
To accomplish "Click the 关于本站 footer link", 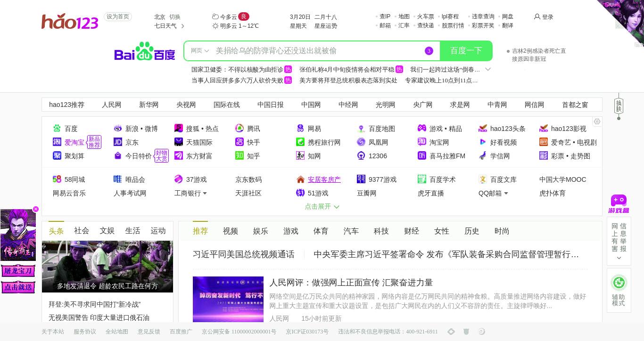I will [x=53, y=332].
